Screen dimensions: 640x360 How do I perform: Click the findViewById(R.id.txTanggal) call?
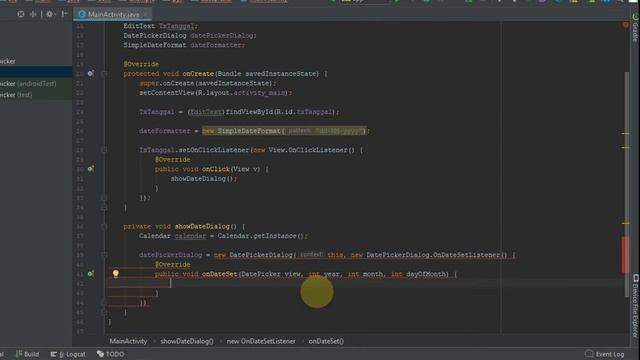[x=282, y=112]
